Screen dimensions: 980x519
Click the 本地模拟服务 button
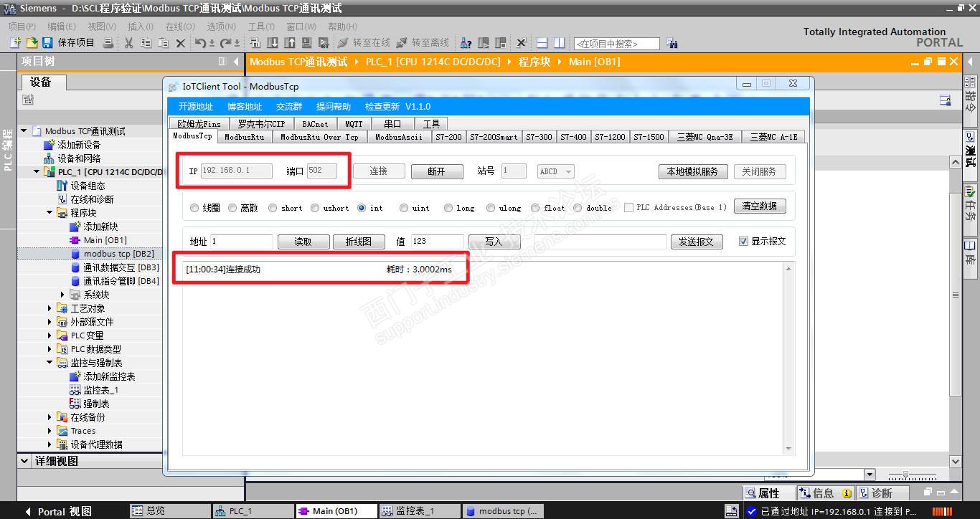click(x=693, y=171)
